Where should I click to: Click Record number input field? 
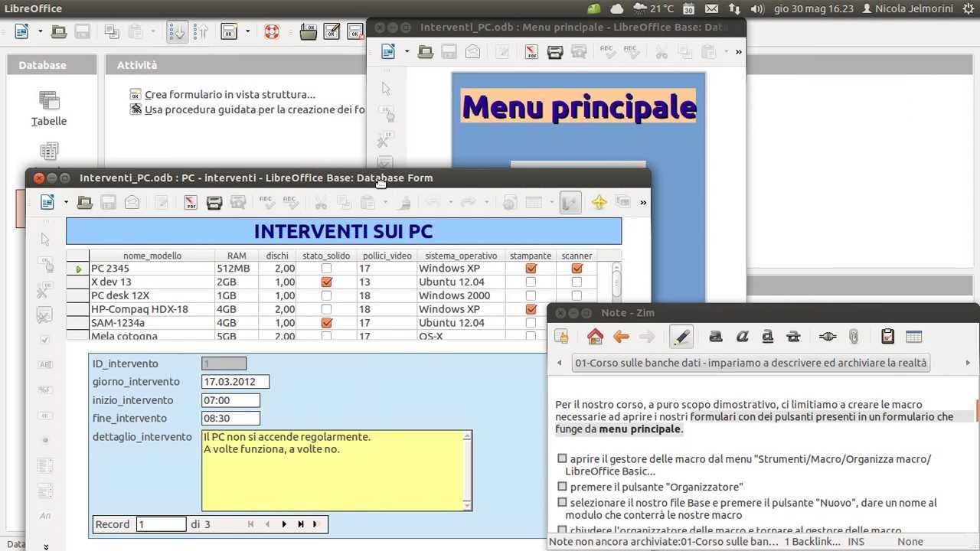[x=161, y=524]
